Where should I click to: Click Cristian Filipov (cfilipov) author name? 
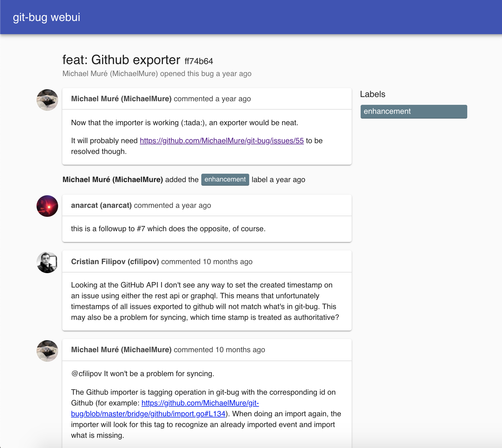coord(115,262)
